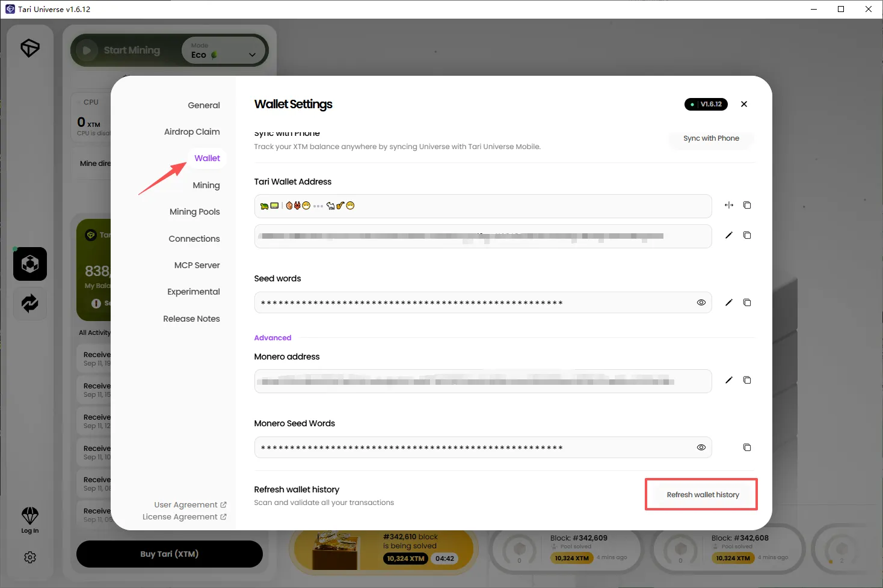
Task: Edit the Tari seed words
Action: 729,302
